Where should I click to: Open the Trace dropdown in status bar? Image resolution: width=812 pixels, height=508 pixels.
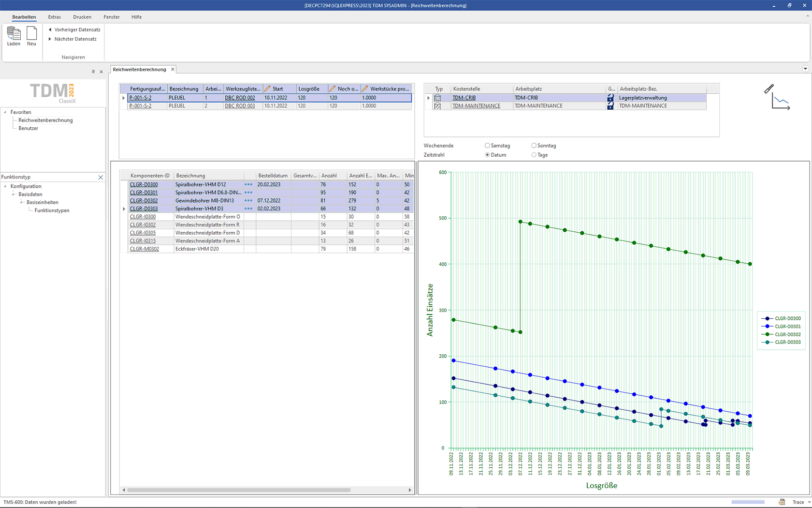pyautogui.click(x=809, y=502)
